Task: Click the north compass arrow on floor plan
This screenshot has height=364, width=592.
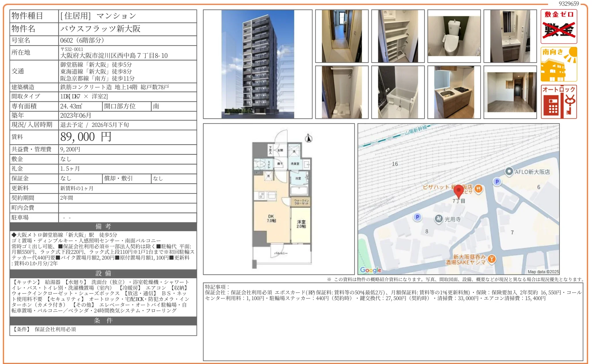Action: coord(309,139)
